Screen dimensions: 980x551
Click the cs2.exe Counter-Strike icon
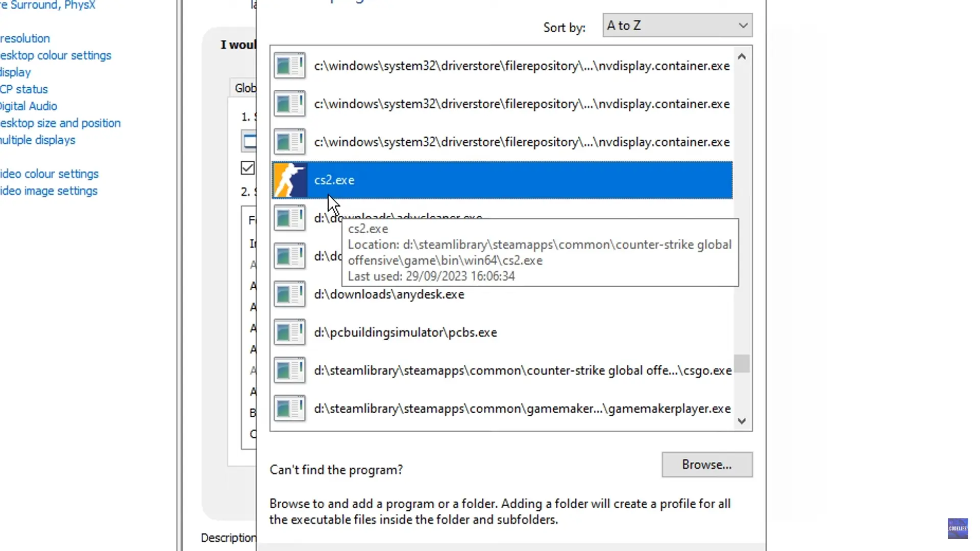(290, 180)
